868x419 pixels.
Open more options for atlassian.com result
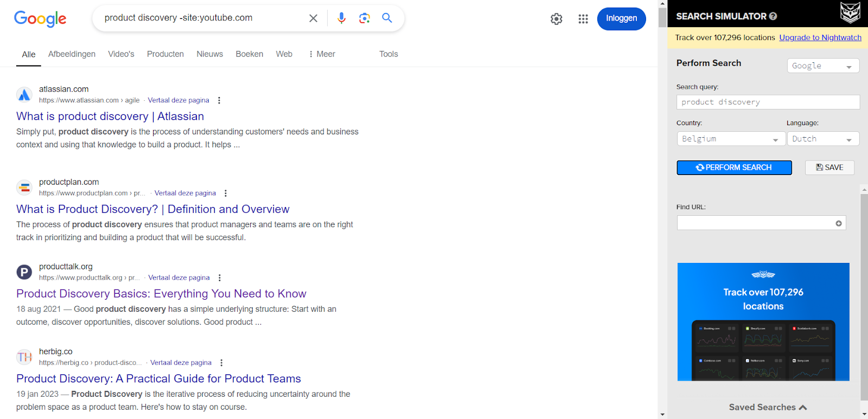coord(219,100)
